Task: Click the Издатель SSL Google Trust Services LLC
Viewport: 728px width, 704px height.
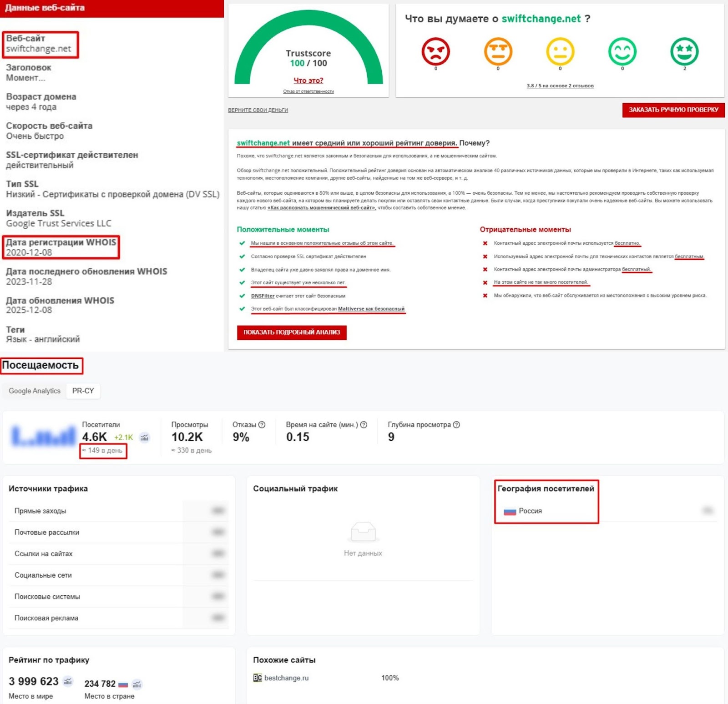Action: [58, 218]
